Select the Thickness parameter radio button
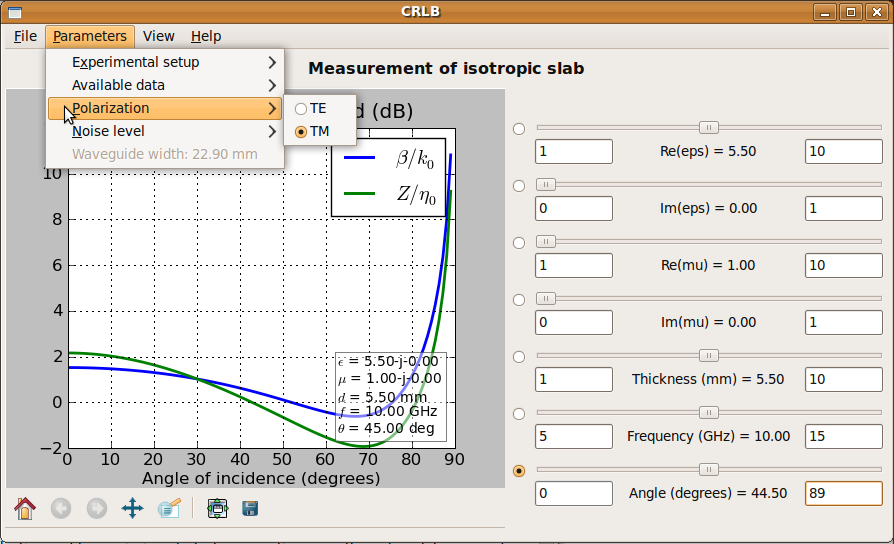This screenshot has height=544, width=894. click(x=518, y=357)
